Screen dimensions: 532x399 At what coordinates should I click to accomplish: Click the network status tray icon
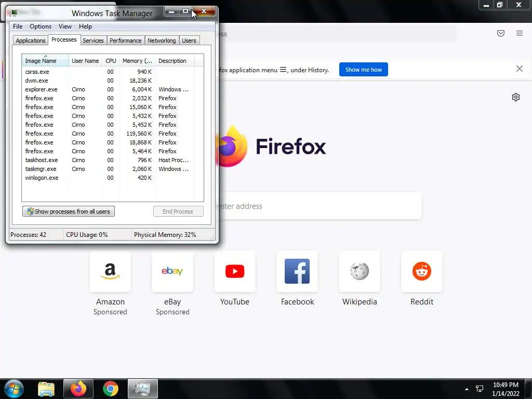[480, 389]
